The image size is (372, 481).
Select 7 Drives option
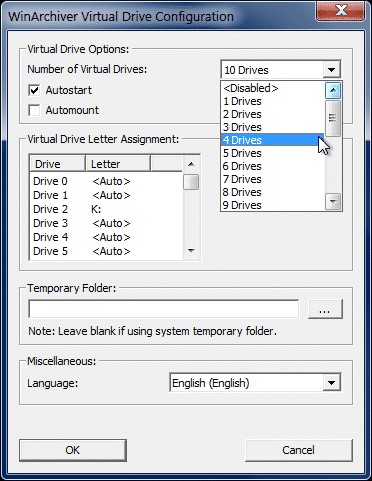click(x=273, y=179)
